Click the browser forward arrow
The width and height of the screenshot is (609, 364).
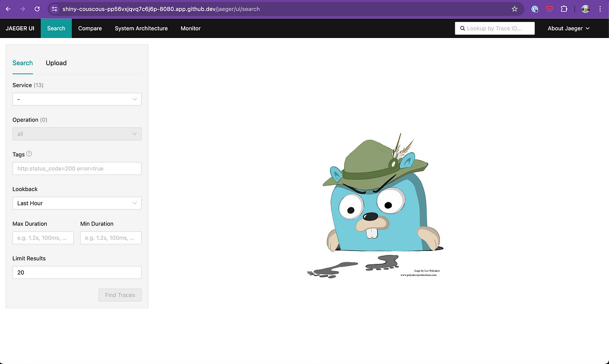22,9
